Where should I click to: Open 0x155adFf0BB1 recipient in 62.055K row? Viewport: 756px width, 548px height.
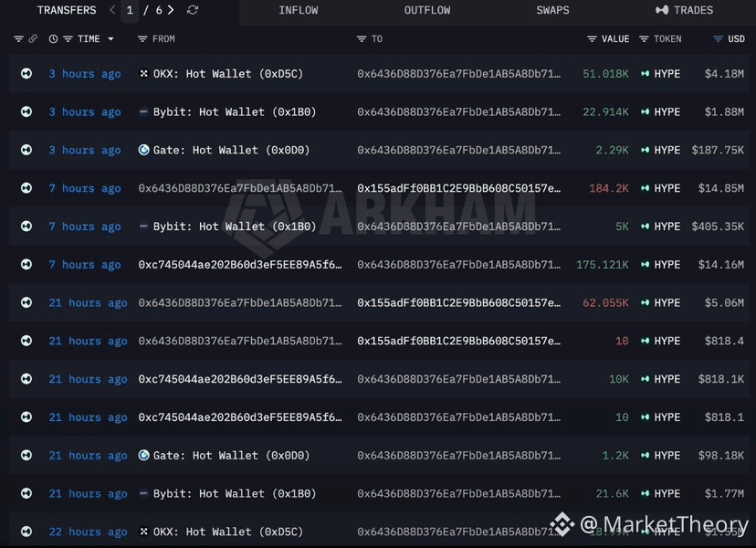pyautogui.click(x=458, y=302)
